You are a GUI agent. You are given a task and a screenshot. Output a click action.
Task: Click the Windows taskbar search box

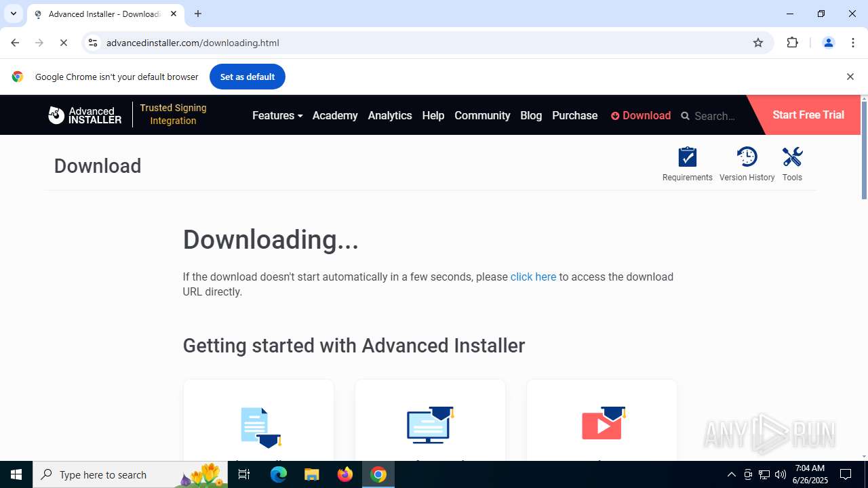point(130,474)
